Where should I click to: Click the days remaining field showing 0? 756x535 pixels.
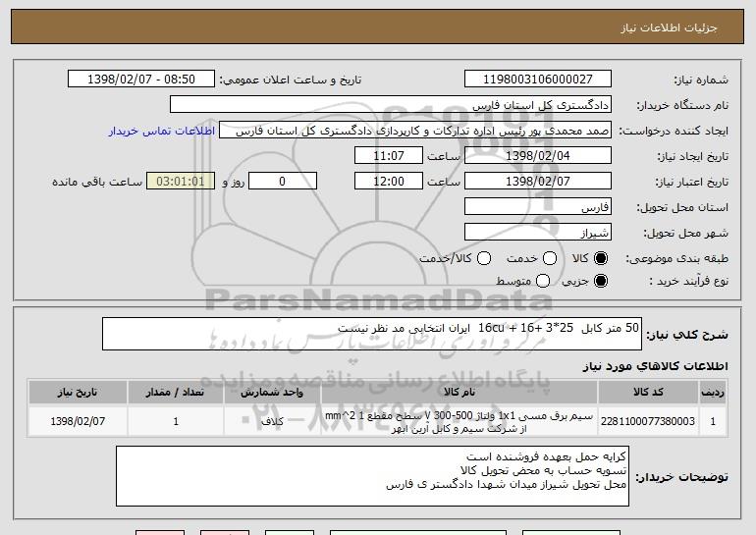[283, 182]
